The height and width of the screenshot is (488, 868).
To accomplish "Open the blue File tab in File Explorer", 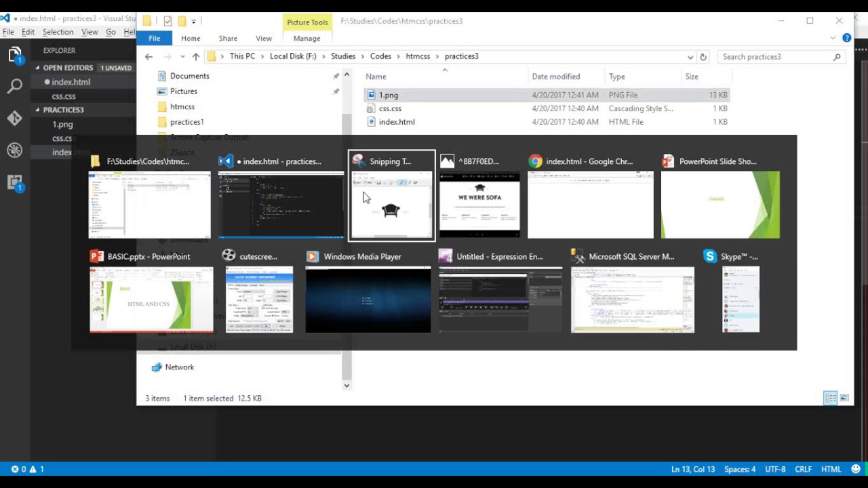I will [155, 39].
